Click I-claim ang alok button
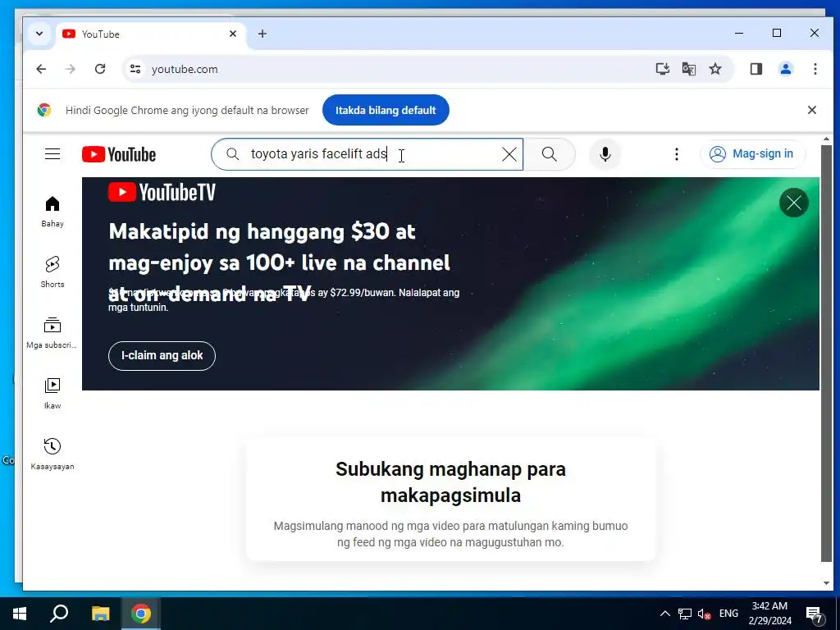Image resolution: width=840 pixels, height=630 pixels. 162,356
